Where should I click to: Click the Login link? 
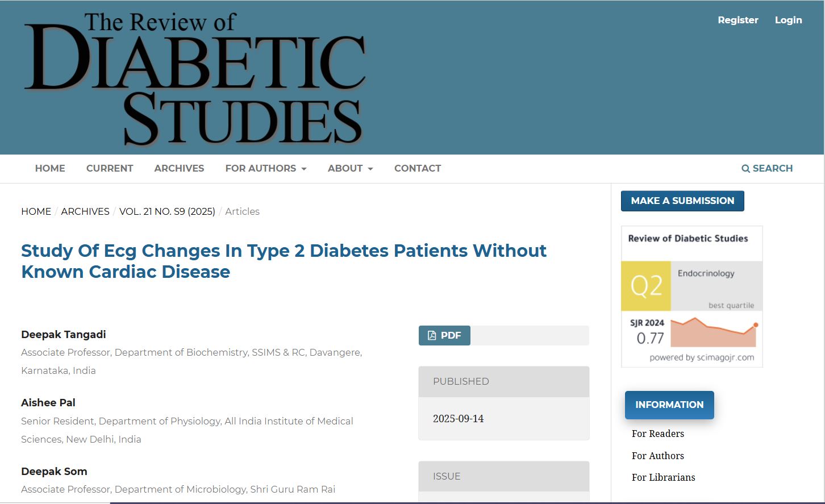tap(788, 20)
